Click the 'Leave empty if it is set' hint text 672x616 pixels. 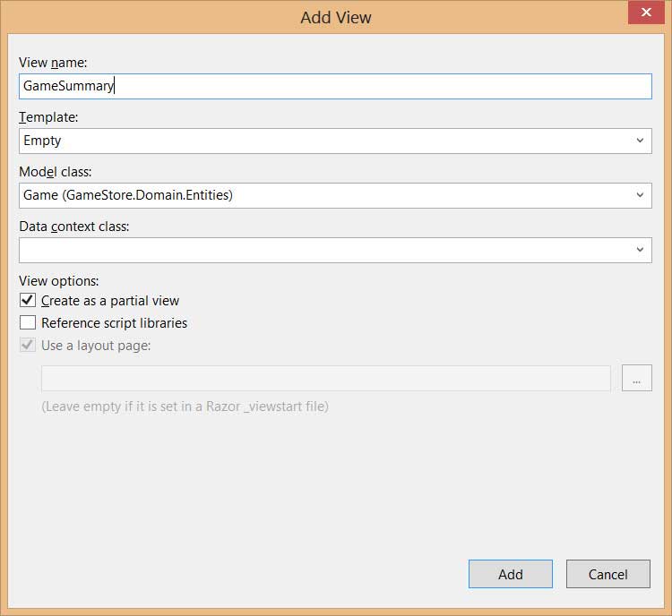185,406
